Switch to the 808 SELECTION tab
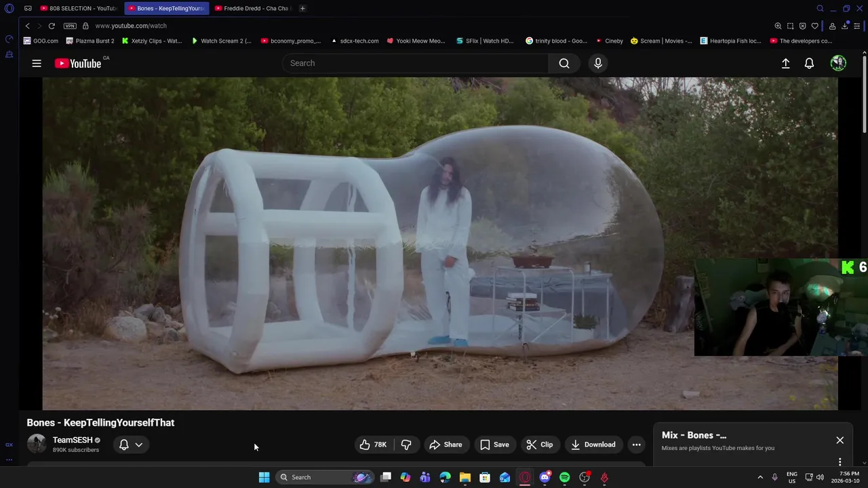 click(x=78, y=8)
